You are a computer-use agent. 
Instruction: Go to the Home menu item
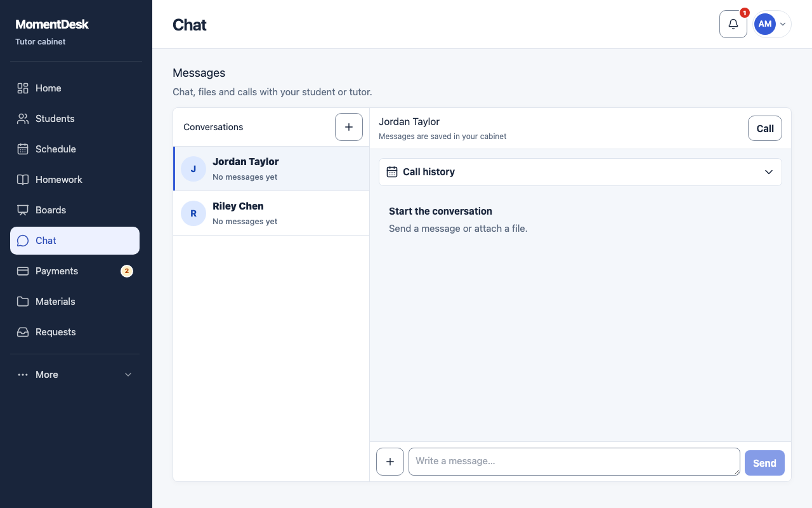pos(75,88)
